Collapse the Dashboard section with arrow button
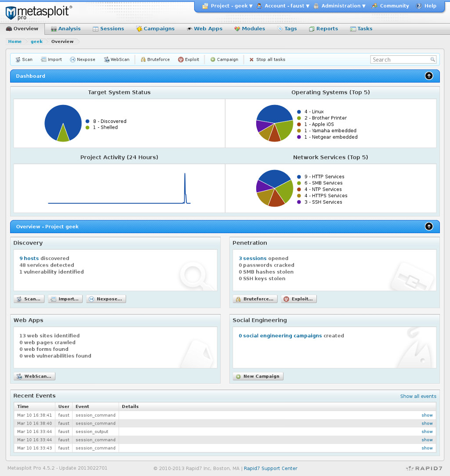 pyautogui.click(x=429, y=76)
